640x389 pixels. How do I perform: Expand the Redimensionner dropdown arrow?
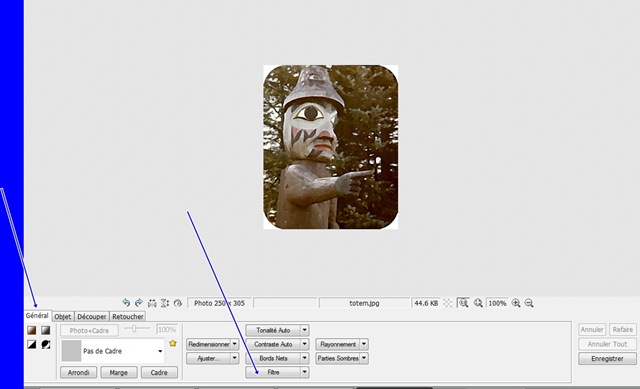(x=235, y=344)
